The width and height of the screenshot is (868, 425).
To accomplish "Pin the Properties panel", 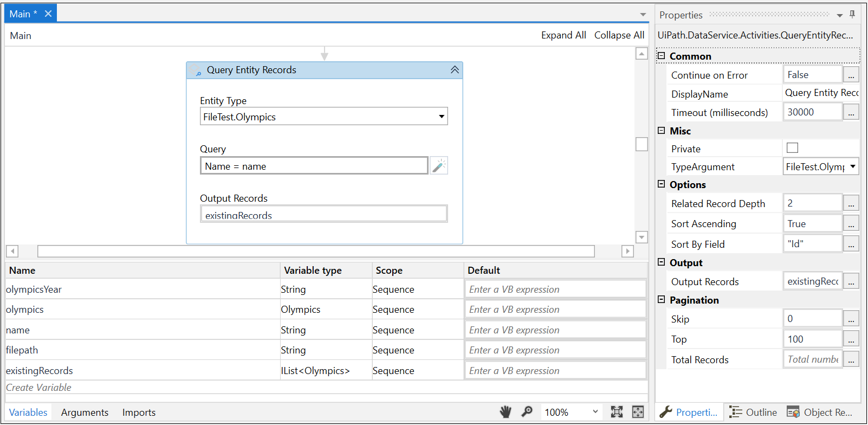I will click(852, 15).
